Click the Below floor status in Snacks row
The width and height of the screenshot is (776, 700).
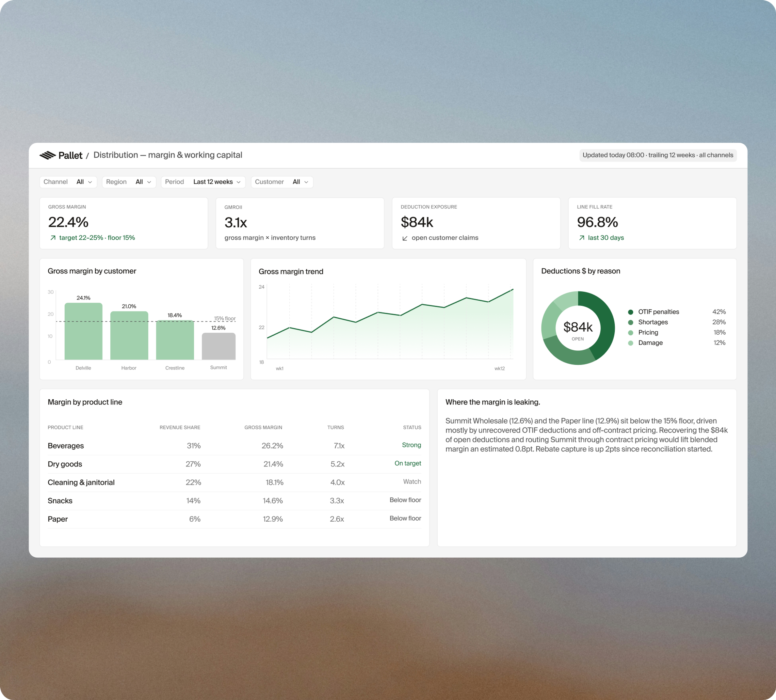pos(405,500)
